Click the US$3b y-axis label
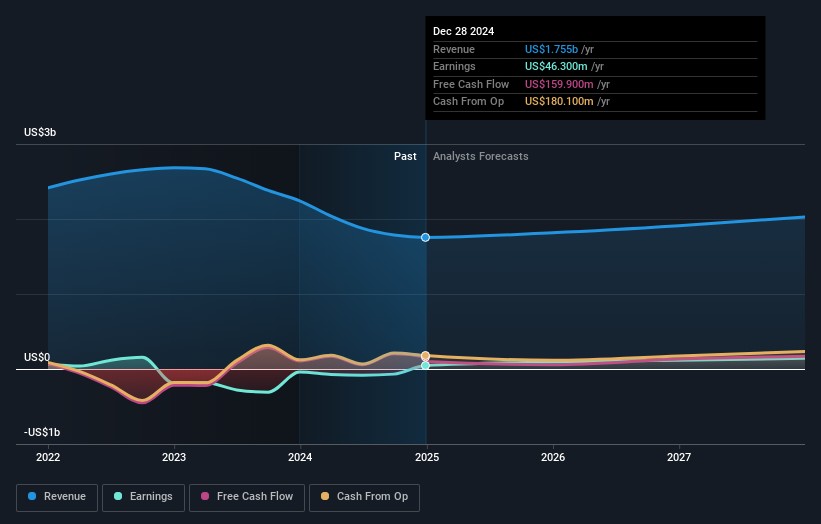The image size is (821, 524). pyautogui.click(x=41, y=132)
